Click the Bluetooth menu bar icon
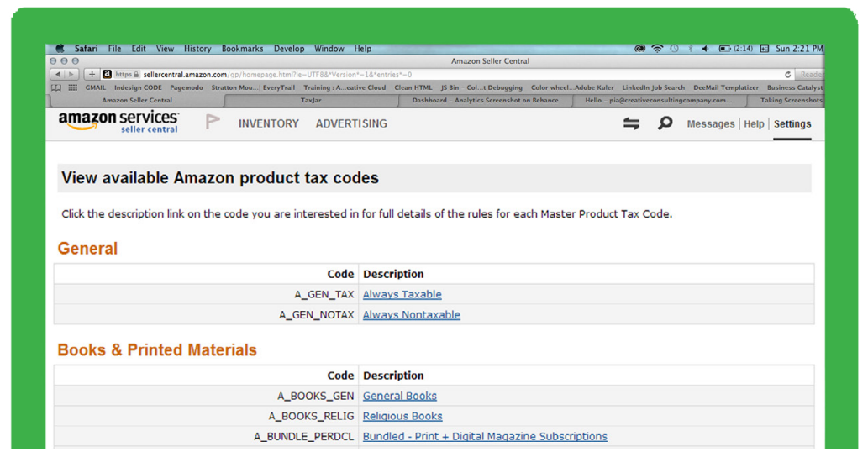Image resolution: width=868 pixels, height=457 pixels. pyautogui.click(x=691, y=49)
